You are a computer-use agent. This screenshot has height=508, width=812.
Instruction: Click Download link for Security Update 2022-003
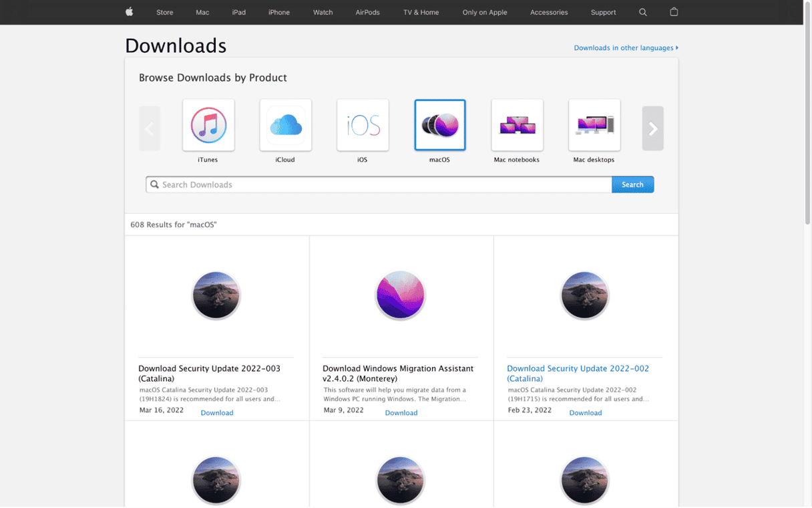[217, 413]
